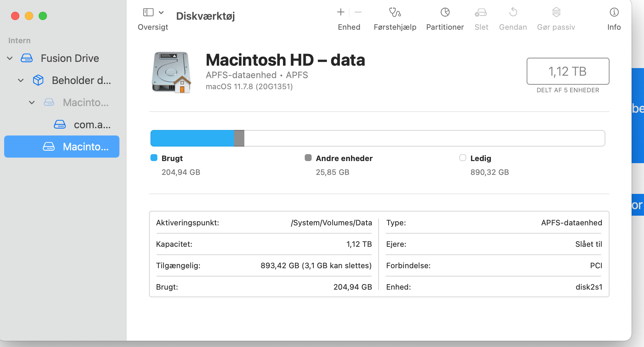Screen dimensions: 644x347
Task: Click the plus icon to add an Enhed
Action: point(341,12)
